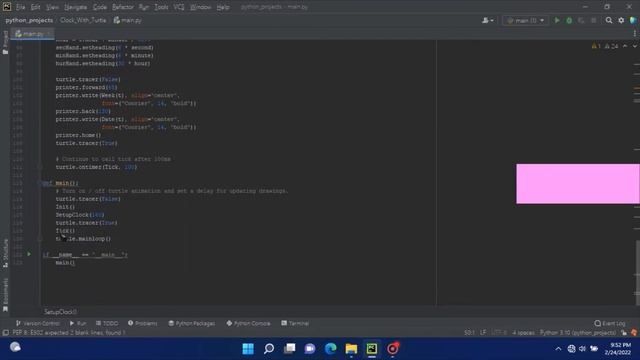This screenshot has height=360, width=640.
Task: Open Windows taskbar search
Action: click(x=269, y=349)
